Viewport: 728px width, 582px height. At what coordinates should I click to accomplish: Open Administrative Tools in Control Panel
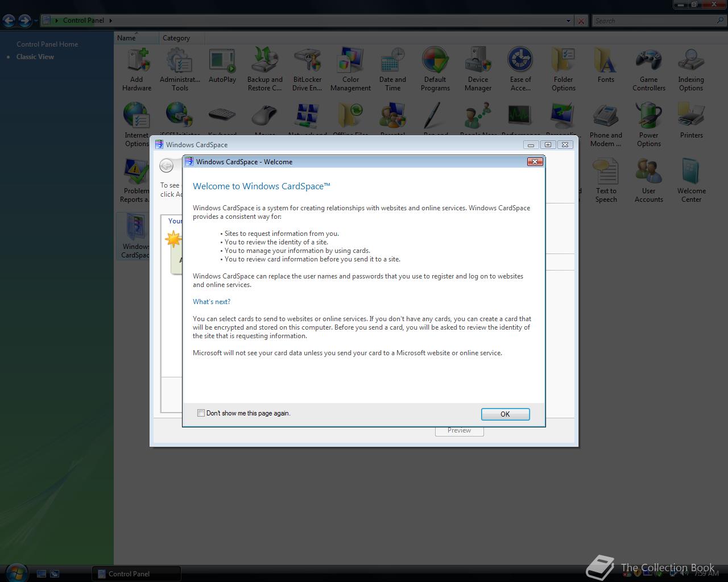click(180, 69)
